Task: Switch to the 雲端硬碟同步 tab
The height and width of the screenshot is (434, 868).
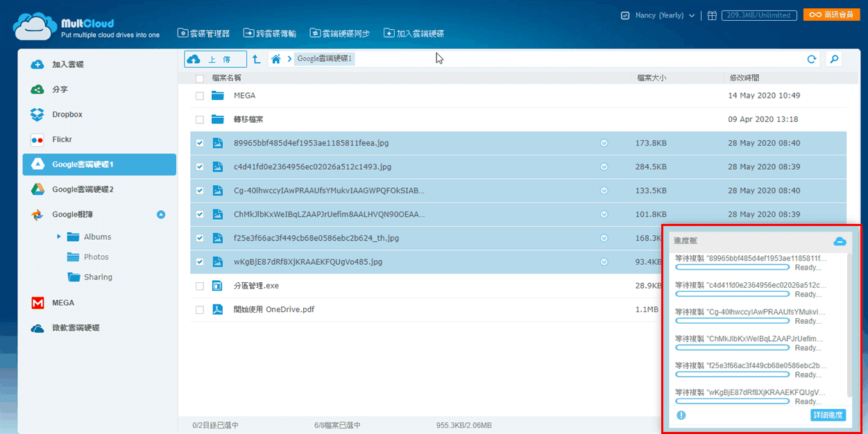Action: pyautogui.click(x=339, y=33)
